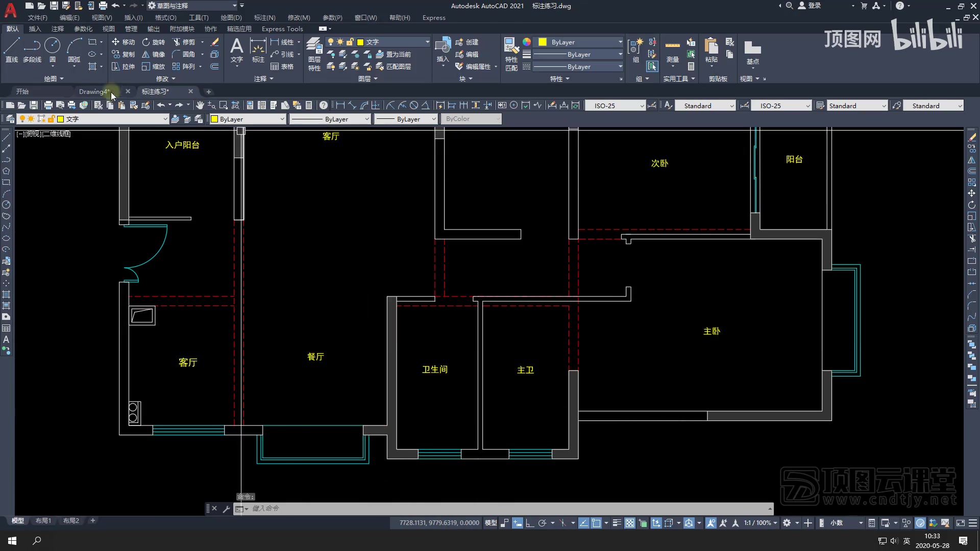Image resolution: width=980 pixels, height=551 pixels.
Task: Select the Circle (圆) tool in ribbon
Action: pos(53,50)
